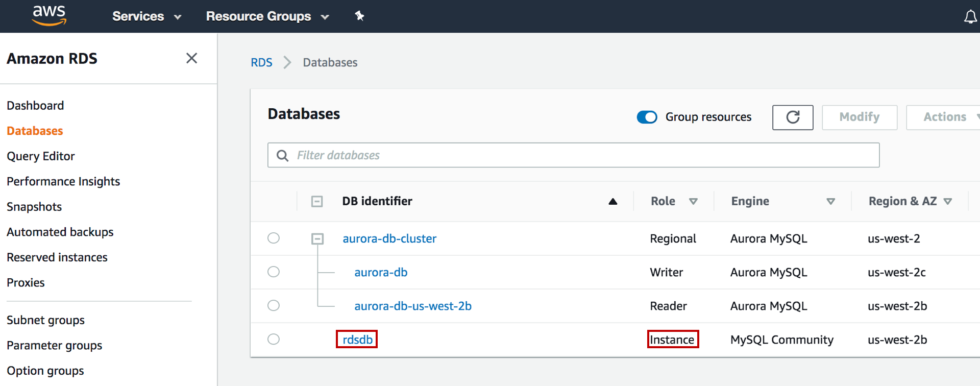Open the notifications bell icon
Viewport: 980px width, 386px height.
point(970,17)
